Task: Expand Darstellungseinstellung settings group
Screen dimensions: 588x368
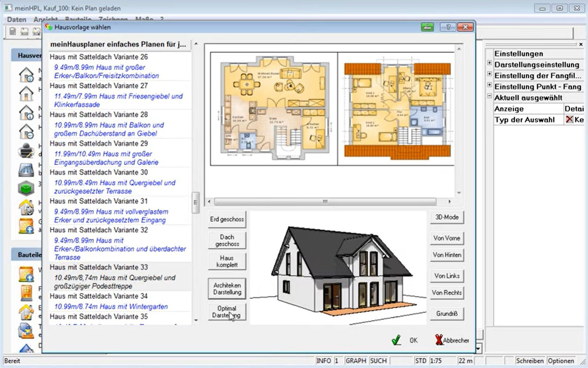Action: [489, 63]
